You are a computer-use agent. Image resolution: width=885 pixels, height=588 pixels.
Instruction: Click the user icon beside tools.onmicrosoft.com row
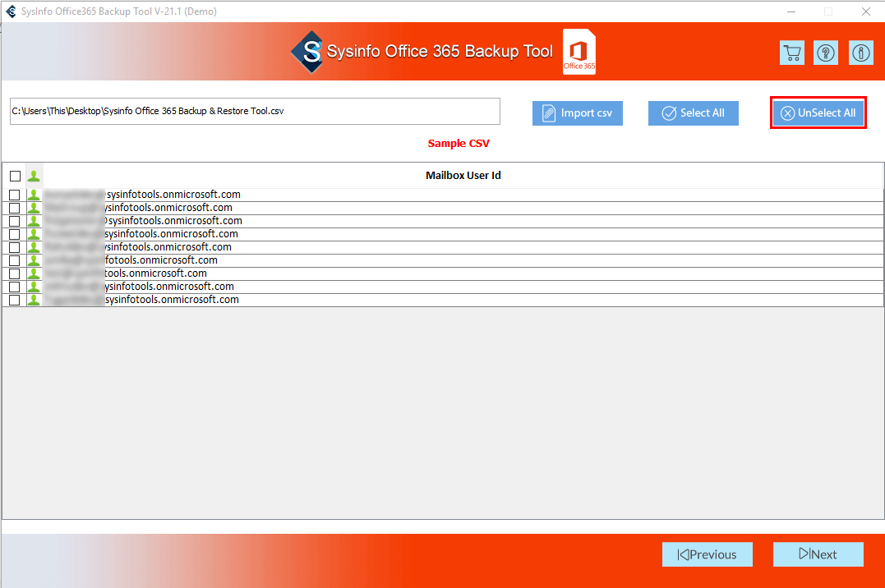(34, 273)
